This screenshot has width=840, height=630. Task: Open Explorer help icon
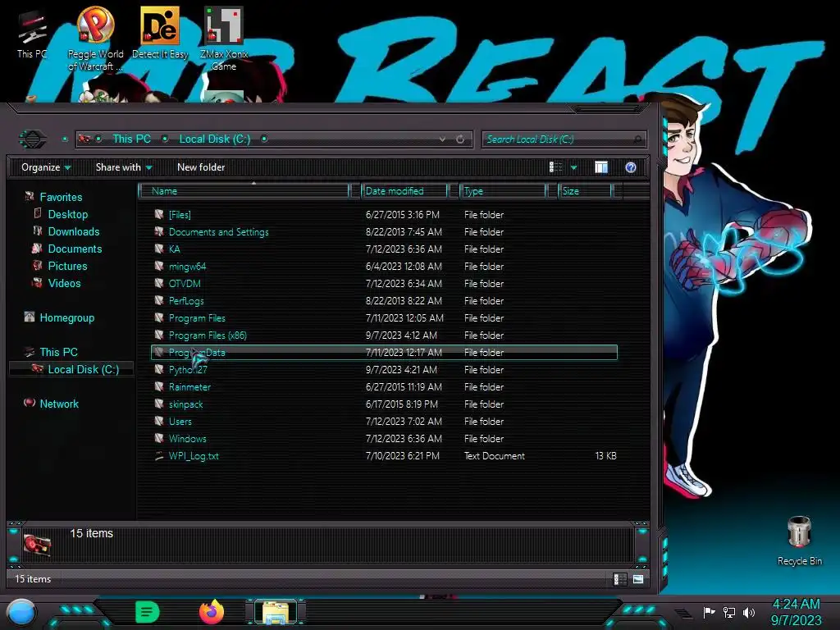click(631, 167)
